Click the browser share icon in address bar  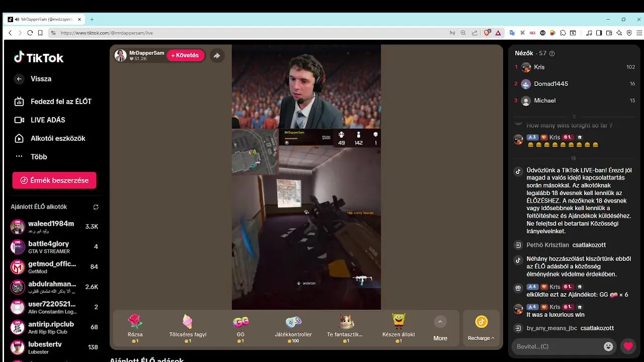pyautogui.click(x=474, y=33)
